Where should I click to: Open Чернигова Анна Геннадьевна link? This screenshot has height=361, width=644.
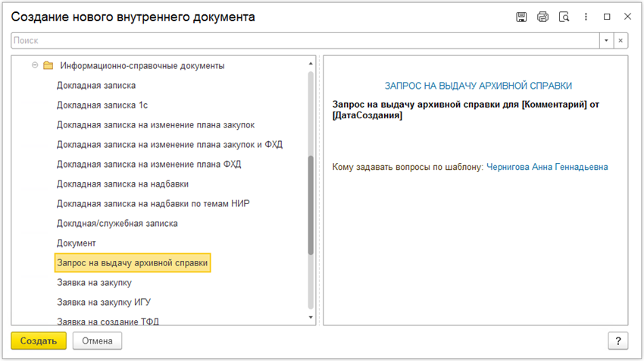547,167
